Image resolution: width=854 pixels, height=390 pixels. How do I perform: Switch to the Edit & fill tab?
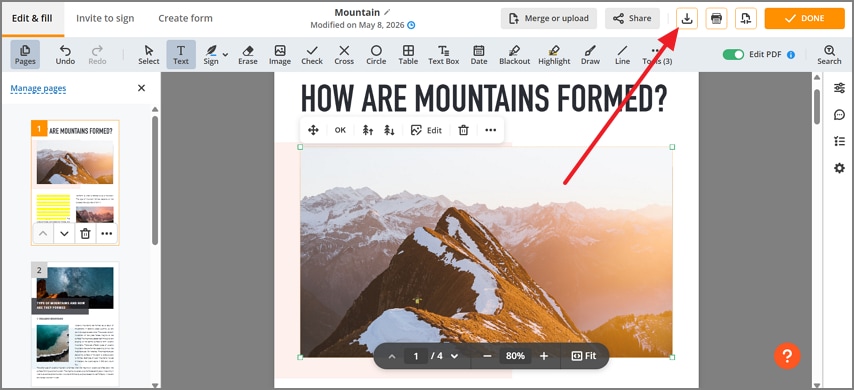click(32, 19)
